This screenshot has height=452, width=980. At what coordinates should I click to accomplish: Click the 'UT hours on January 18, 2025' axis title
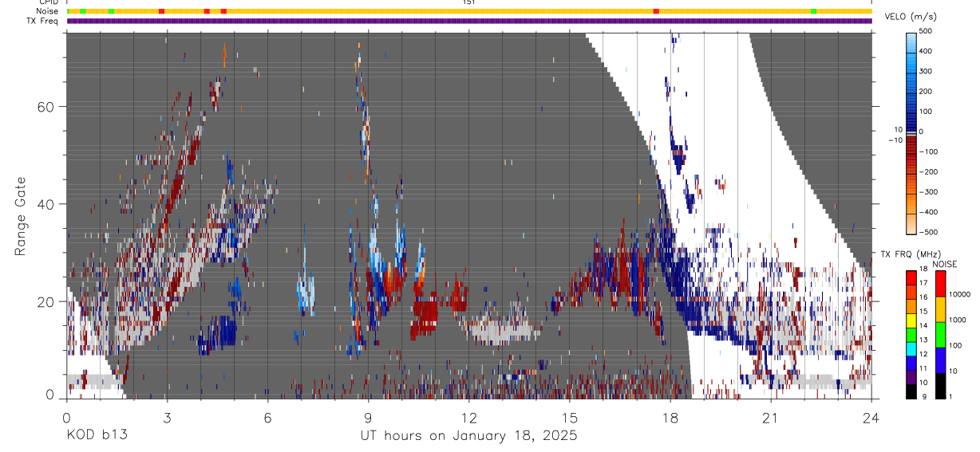point(468,435)
